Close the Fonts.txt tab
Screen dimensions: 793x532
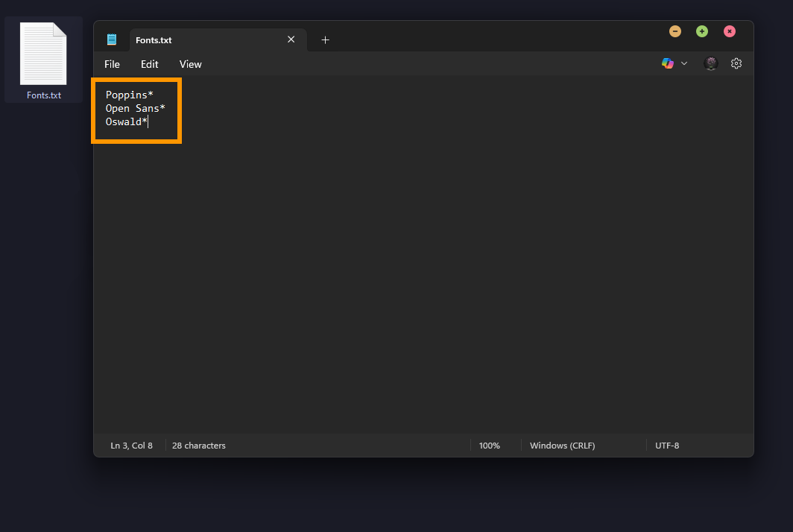coord(291,39)
